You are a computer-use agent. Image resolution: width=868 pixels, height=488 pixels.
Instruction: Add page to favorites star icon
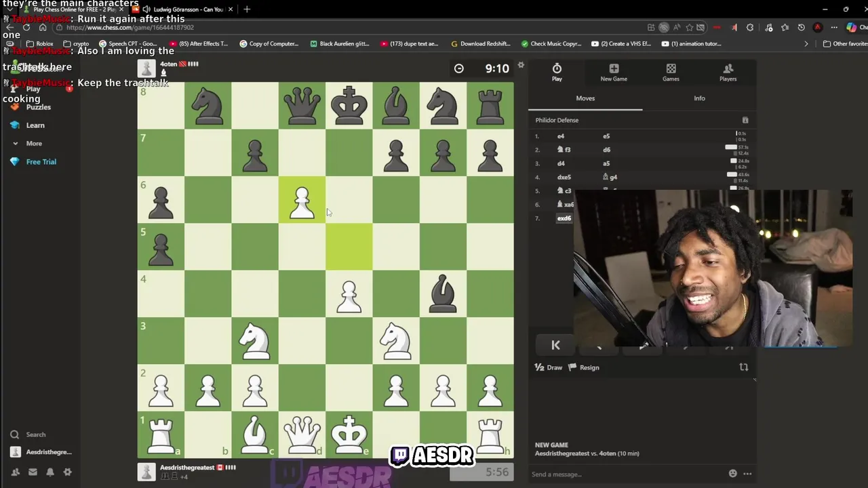pyautogui.click(x=690, y=28)
